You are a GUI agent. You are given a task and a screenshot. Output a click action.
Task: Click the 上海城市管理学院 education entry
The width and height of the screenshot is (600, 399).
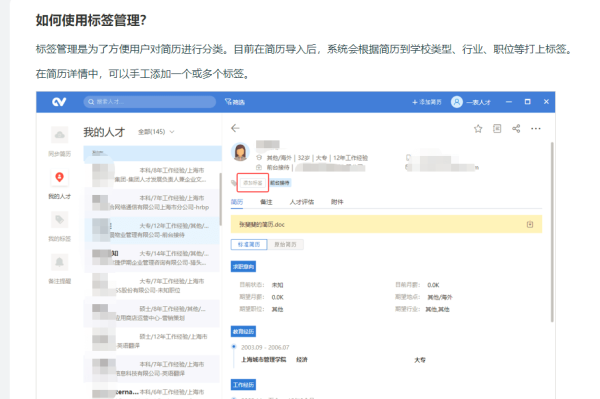click(263, 360)
